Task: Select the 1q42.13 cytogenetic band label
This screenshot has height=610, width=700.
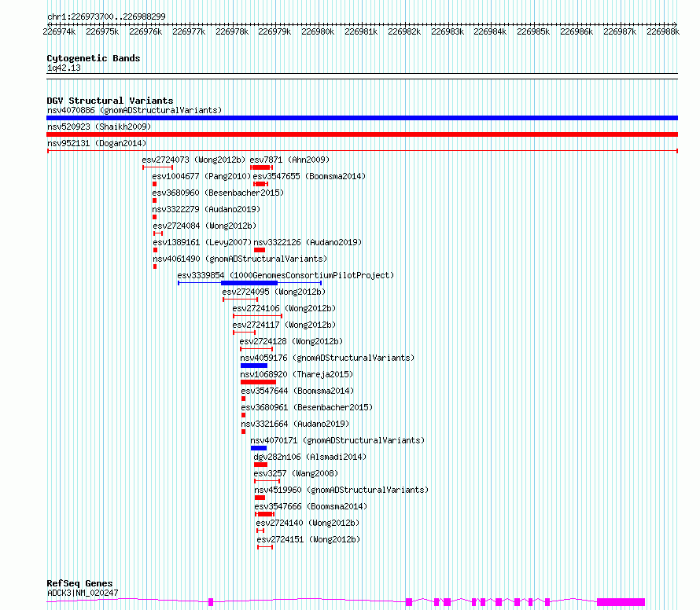Action: coord(64,68)
